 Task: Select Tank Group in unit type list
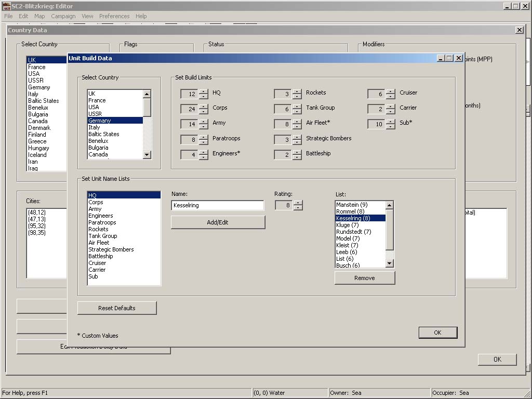click(103, 236)
